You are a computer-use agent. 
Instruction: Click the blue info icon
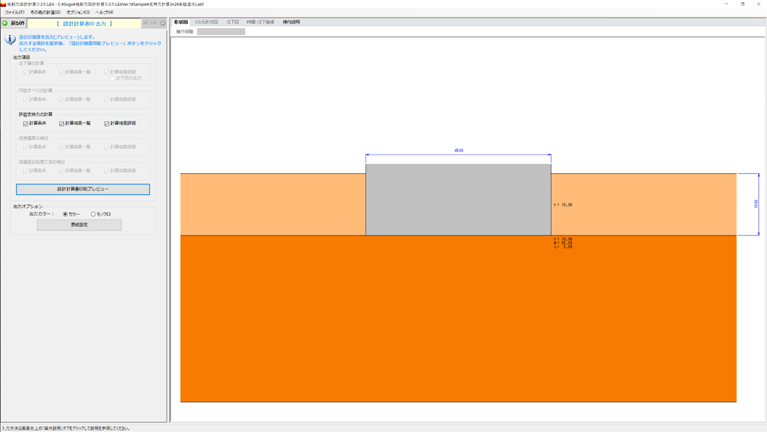point(10,40)
